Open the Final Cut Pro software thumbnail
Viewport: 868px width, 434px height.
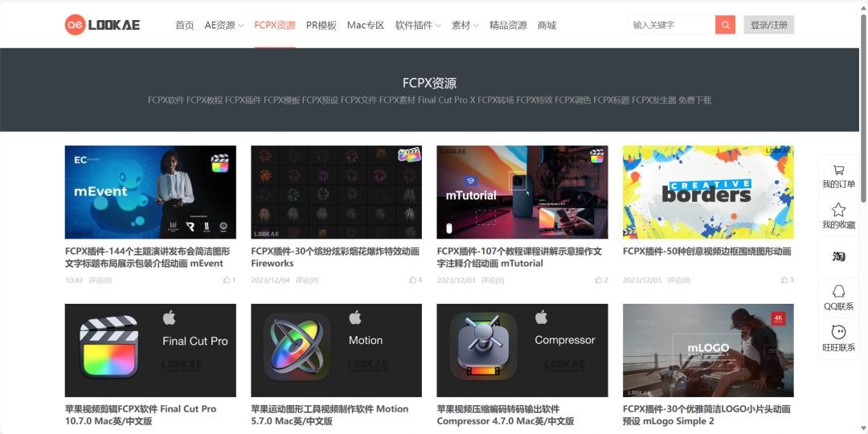(x=150, y=350)
